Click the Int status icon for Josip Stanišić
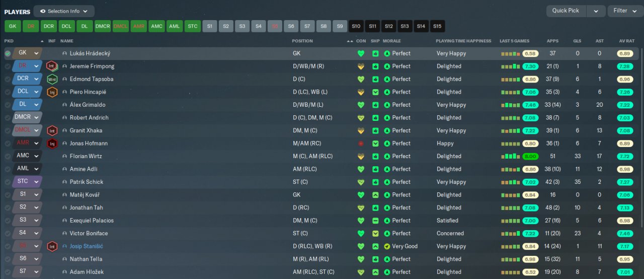644x279 pixels. (52, 246)
